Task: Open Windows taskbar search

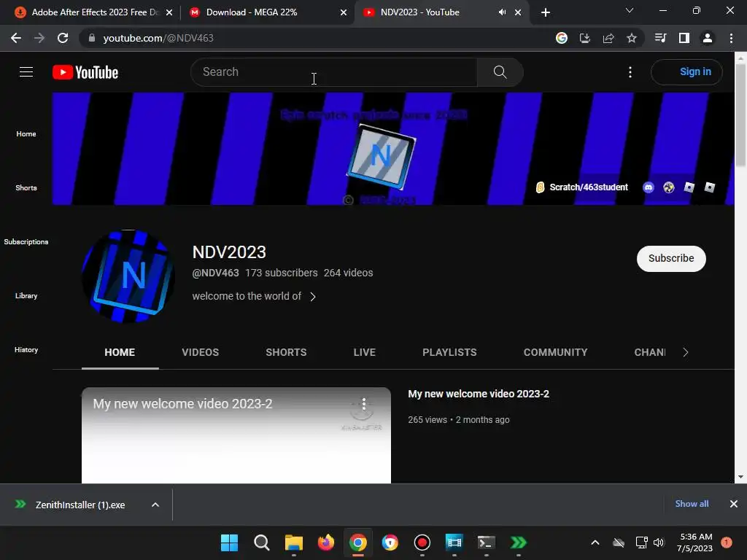Action: tap(262, 542)
